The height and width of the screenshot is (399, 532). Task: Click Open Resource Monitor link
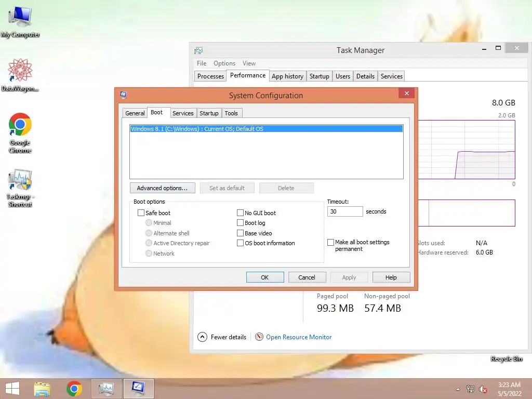299,337
